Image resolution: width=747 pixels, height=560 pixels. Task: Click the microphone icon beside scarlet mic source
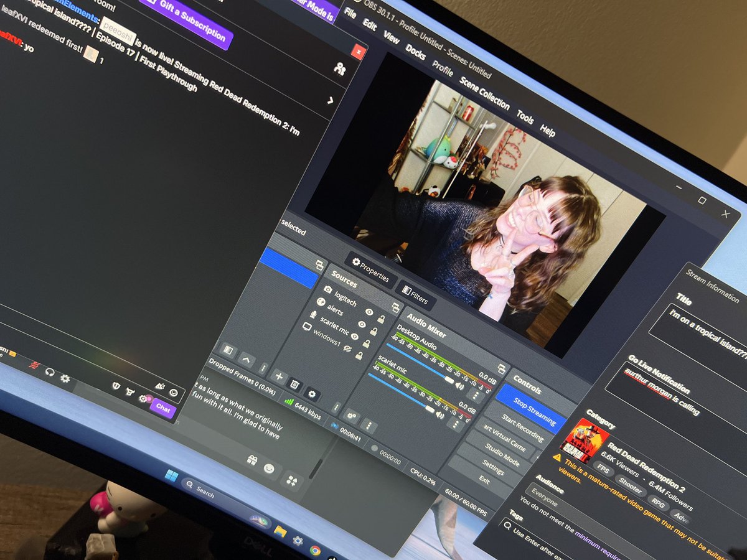pos(314,314)
